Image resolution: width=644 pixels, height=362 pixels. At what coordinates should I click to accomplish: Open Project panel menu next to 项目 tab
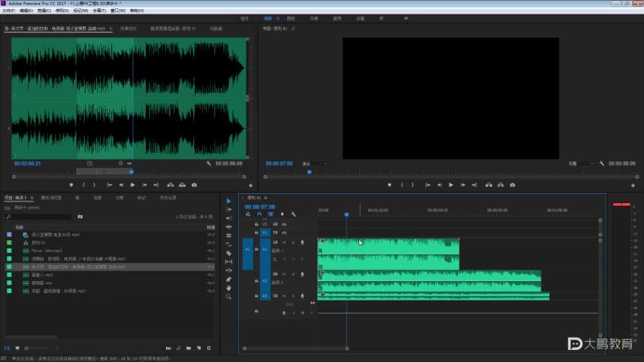tap(32, 198)
